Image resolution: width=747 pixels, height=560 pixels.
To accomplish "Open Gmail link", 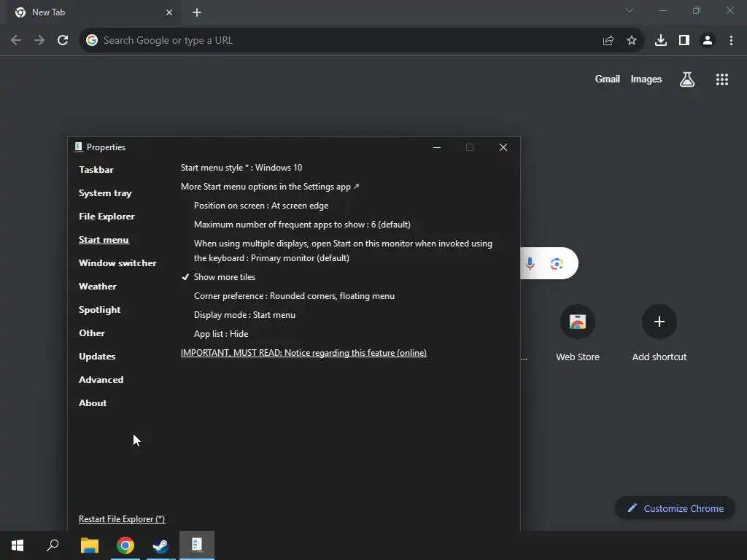I will pos(607,79).
